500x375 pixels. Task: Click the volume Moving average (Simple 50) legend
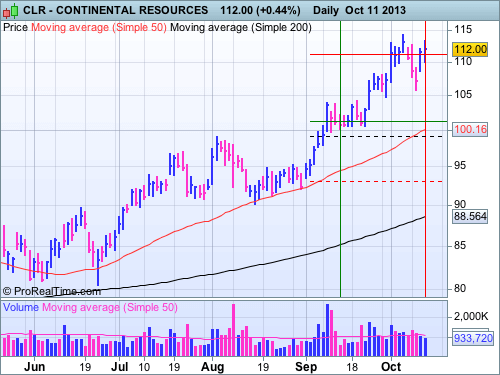tap(110, 307)
